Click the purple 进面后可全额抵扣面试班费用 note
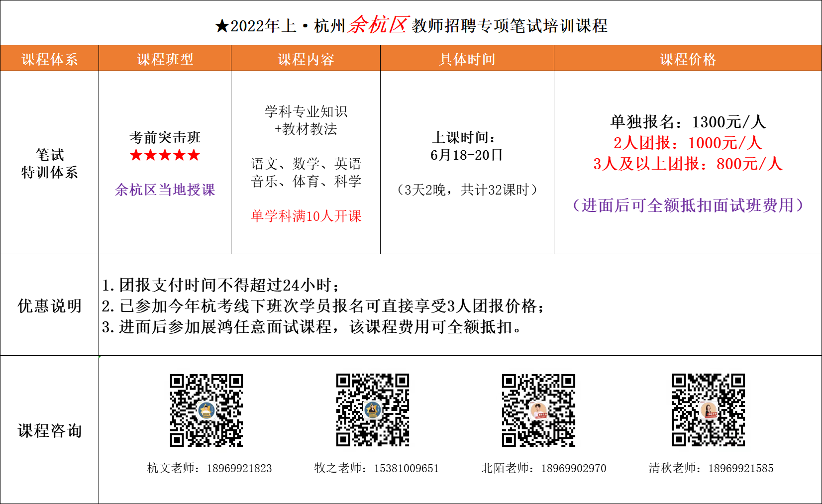Image resolution: width=822 pixels, height=504 pixels. pyautogui.click(x=688, y=205)
